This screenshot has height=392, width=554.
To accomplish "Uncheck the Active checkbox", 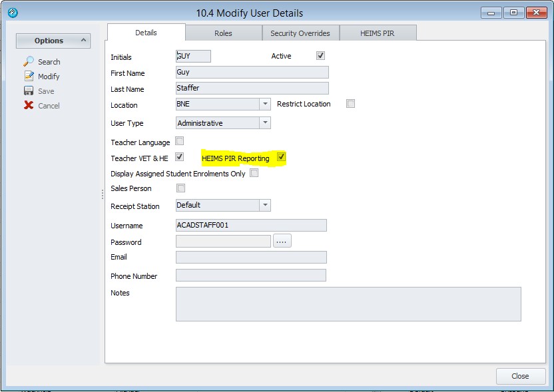I will click(320, 56).
